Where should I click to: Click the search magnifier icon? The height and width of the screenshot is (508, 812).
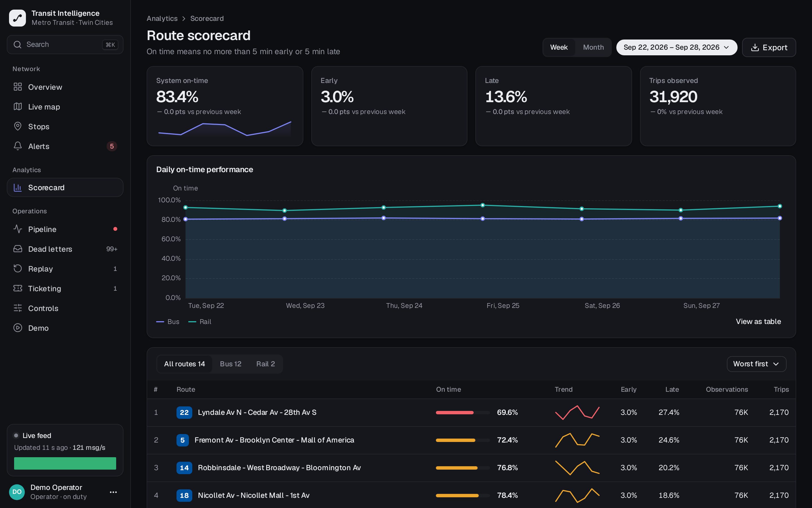(x=17, y=44)
